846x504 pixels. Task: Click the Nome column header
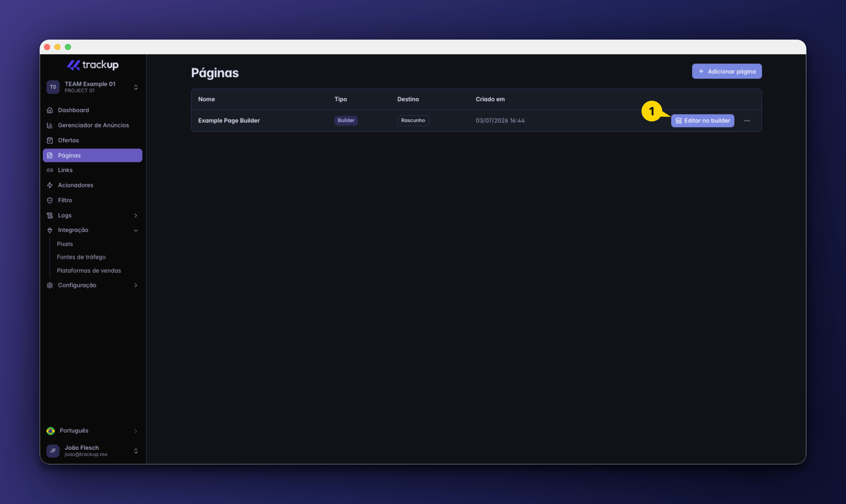(x=206, y=99)
